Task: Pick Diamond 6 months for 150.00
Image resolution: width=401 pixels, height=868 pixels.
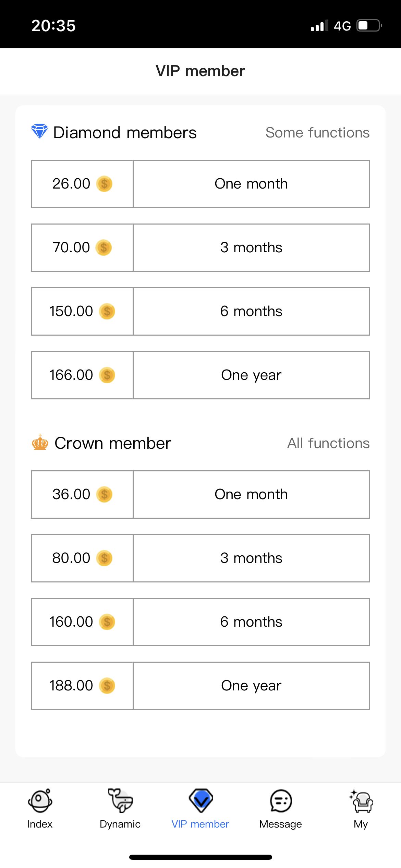Action: pos(251,311)
